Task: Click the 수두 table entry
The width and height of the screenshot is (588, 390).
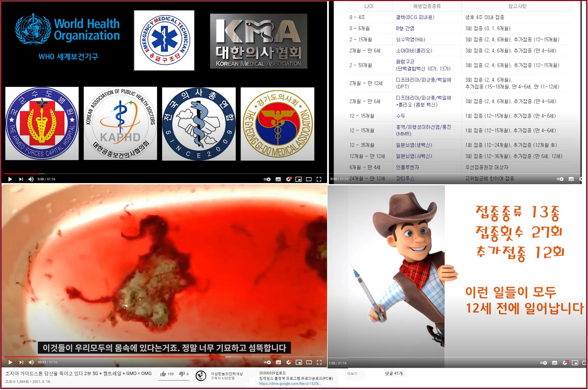Action: coord(401,116)
